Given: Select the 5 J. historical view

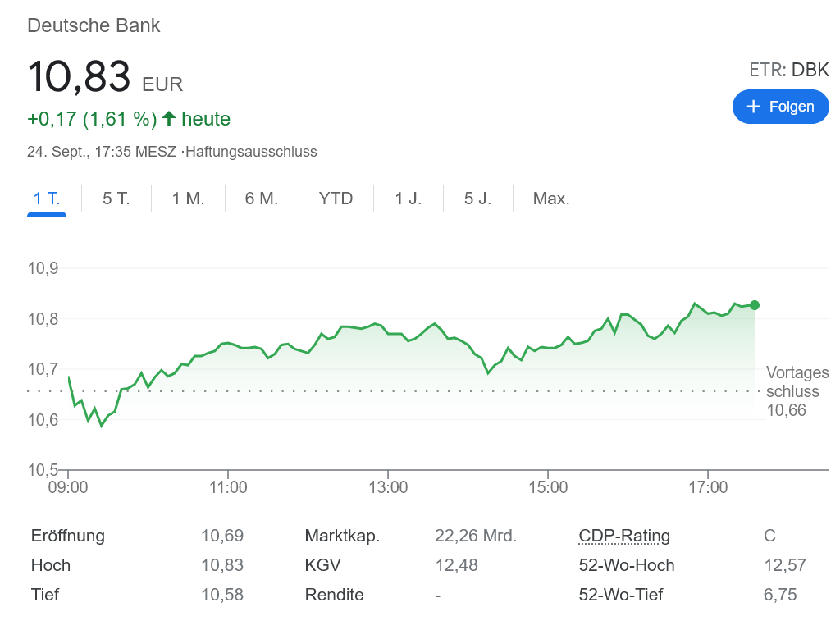Looking at the screenshot, I should [477, 198].
